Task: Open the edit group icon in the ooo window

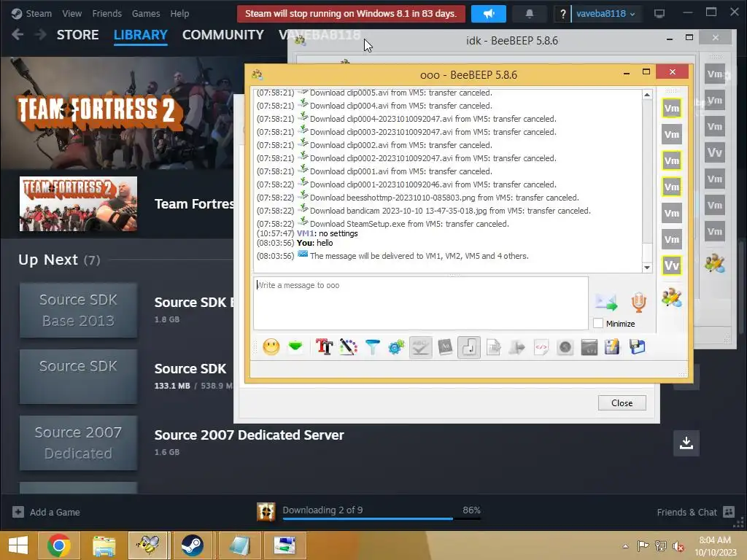Action: [672, 297]
